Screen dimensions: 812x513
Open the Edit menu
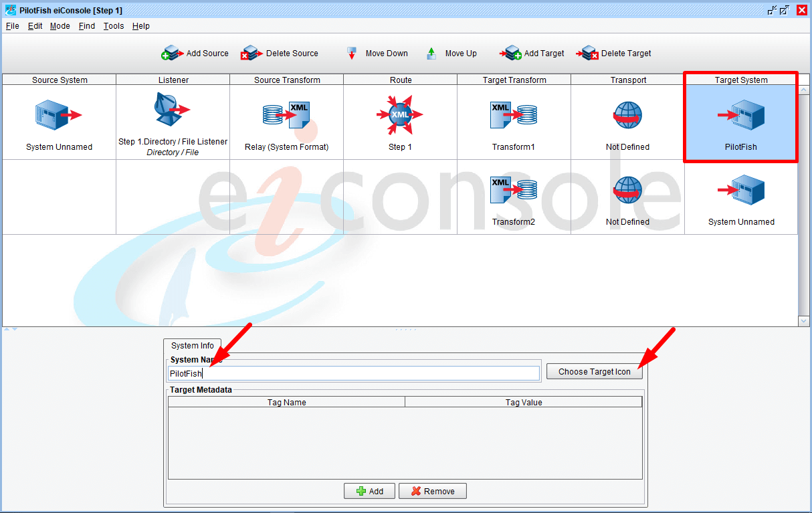35,26
